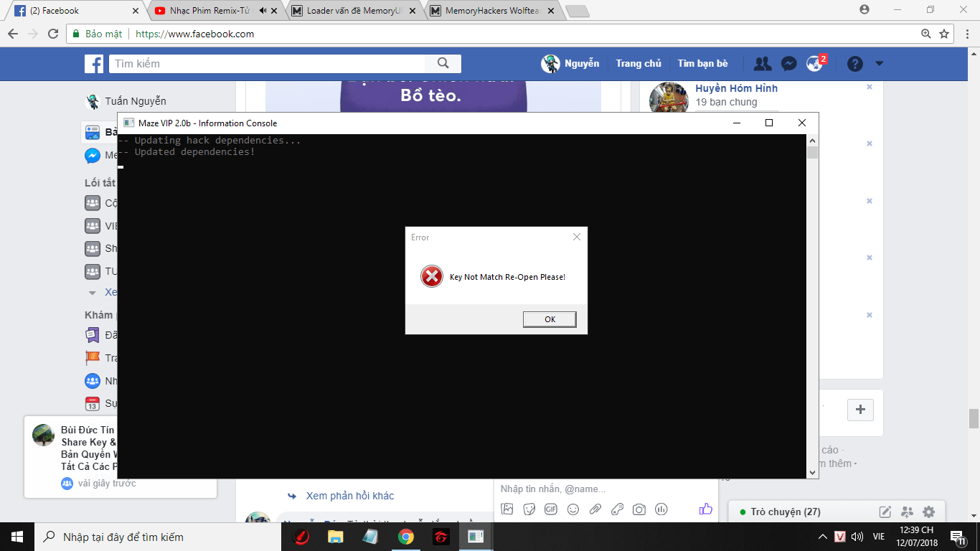Open the Garena icon on the taskbar
Viewport: 980px width, 551px height.
440,537
